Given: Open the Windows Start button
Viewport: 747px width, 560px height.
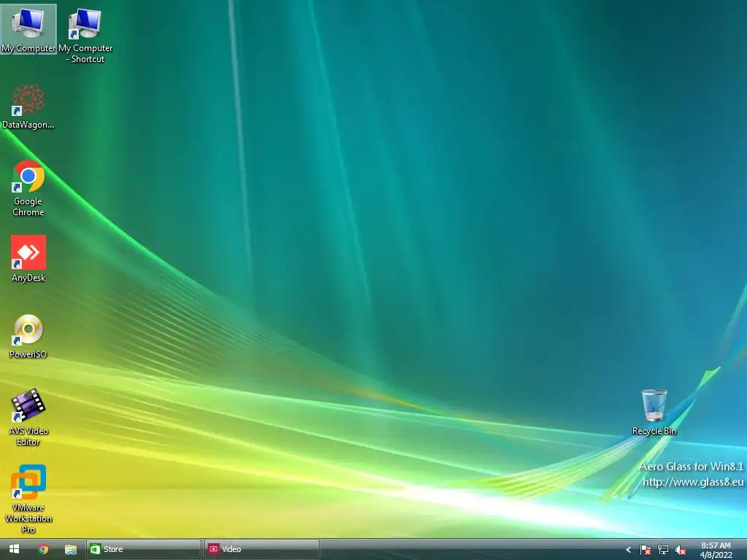Looking at the screenshot, I should pos(14,549).
